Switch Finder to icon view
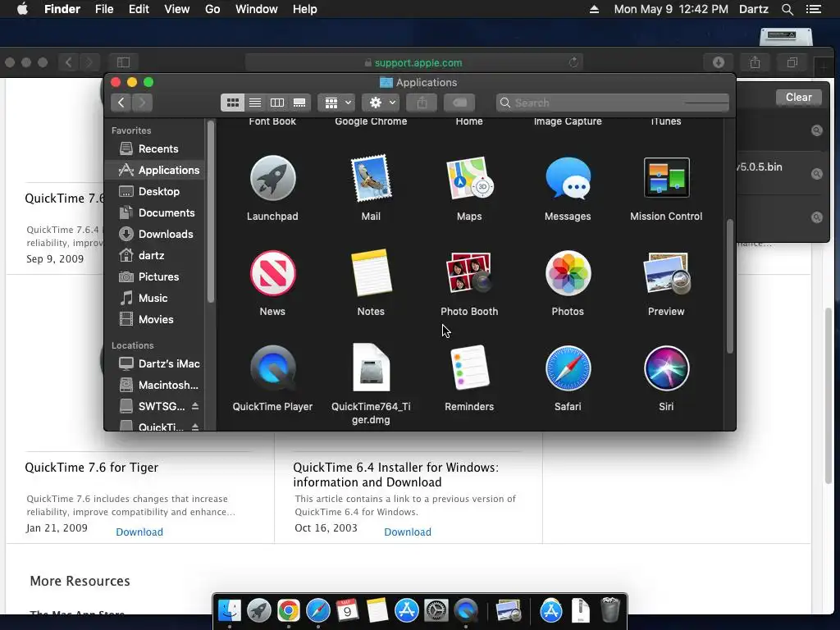This screenshot has width=840, height=630. tap(232, 103)
